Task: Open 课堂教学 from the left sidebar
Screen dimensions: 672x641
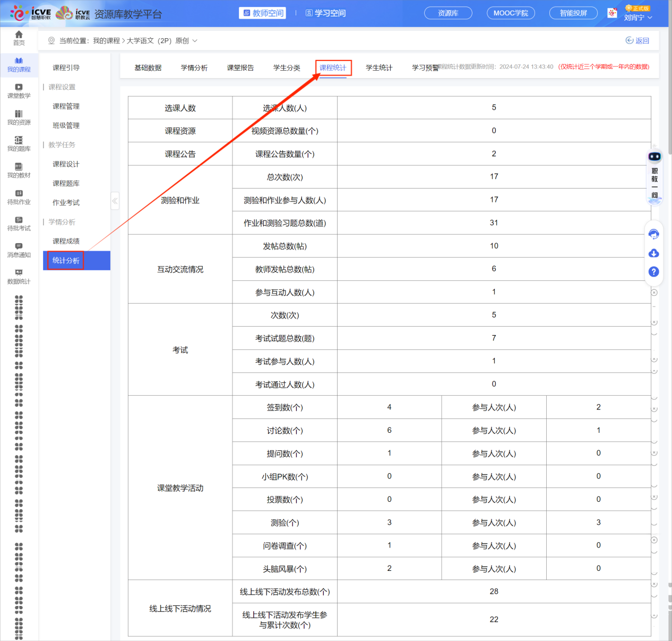Action: point(19,91)
